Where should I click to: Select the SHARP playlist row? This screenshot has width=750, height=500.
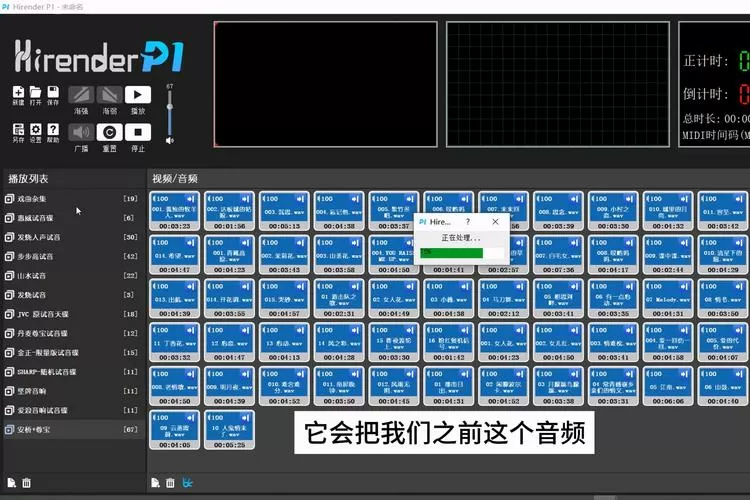[72, 372]
